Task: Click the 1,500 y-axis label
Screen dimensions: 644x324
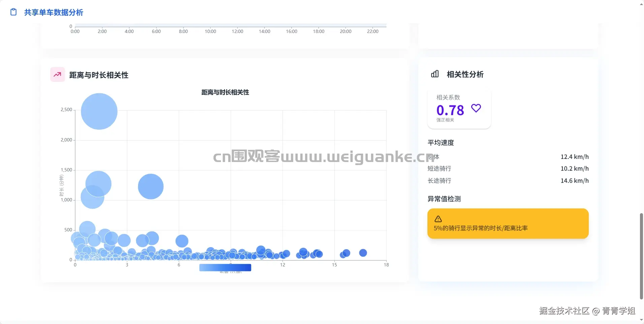Action: coord(66,170)
